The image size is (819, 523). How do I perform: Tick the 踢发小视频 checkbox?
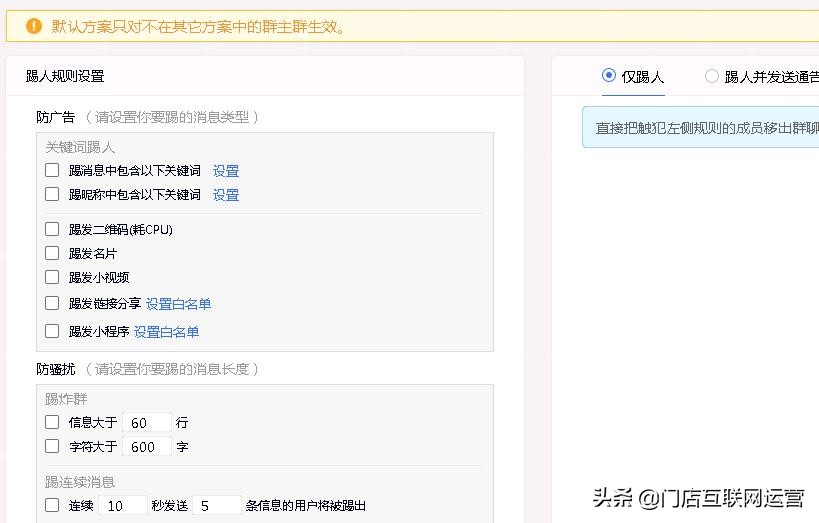52,277
